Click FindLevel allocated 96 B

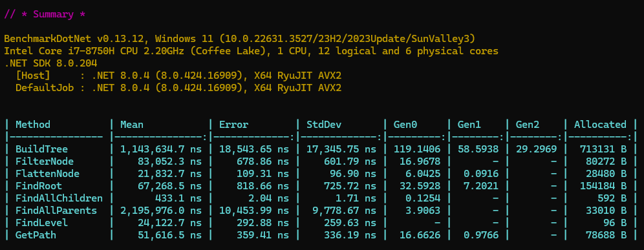coord(614,223)
